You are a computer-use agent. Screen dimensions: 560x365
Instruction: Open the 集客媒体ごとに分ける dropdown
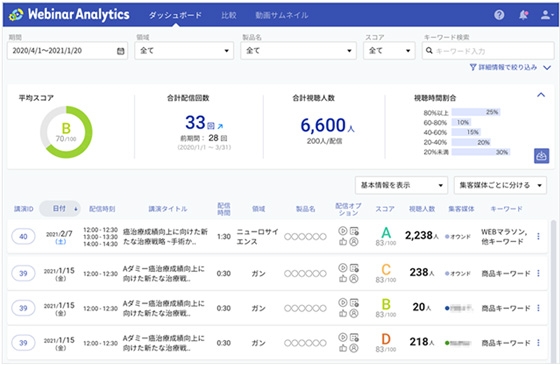pos(500,185)
